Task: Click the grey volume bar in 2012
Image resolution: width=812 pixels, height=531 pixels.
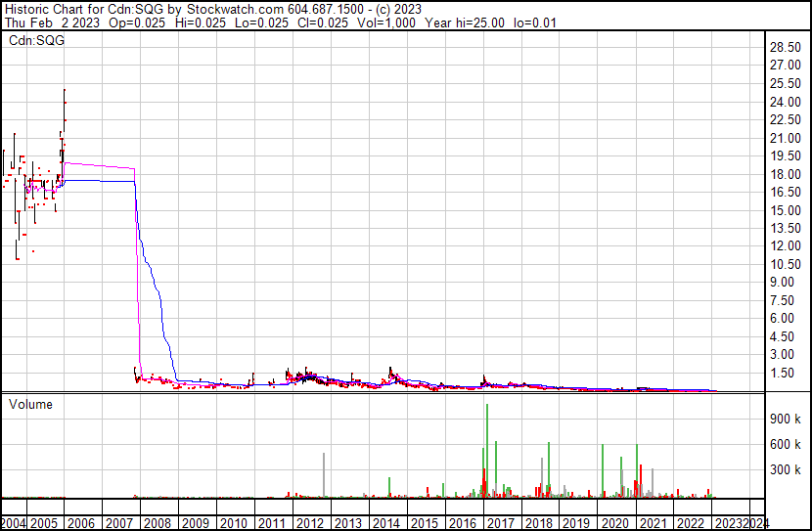Action: (324, 475)
